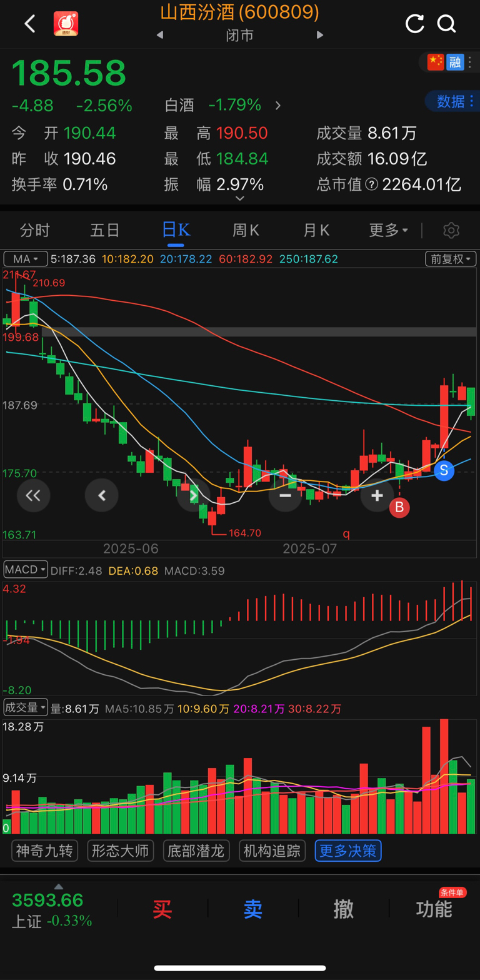Tap the red B buy signal marker
Screen dimensions: 480x980
399,507
